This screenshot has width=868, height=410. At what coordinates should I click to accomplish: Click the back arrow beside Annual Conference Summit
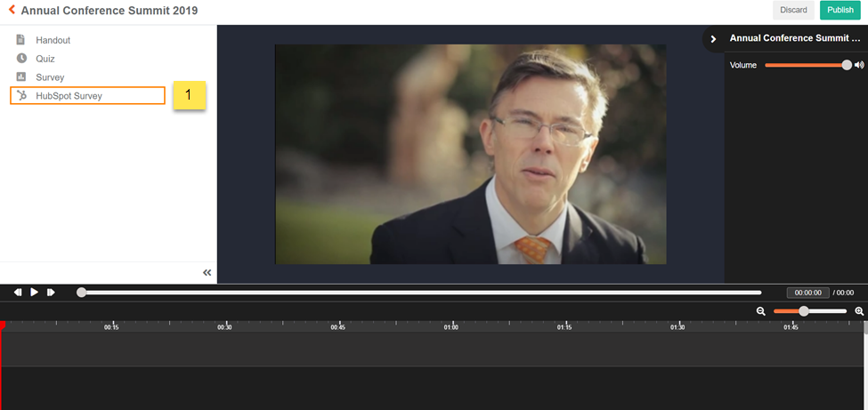(12, 11)
